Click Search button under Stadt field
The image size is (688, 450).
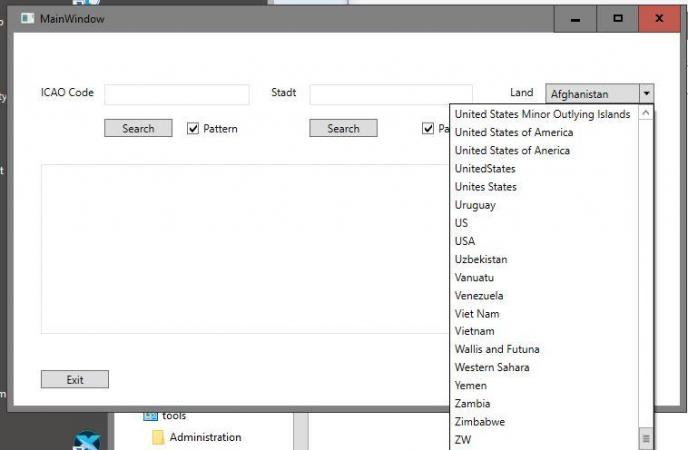point(343,128)
